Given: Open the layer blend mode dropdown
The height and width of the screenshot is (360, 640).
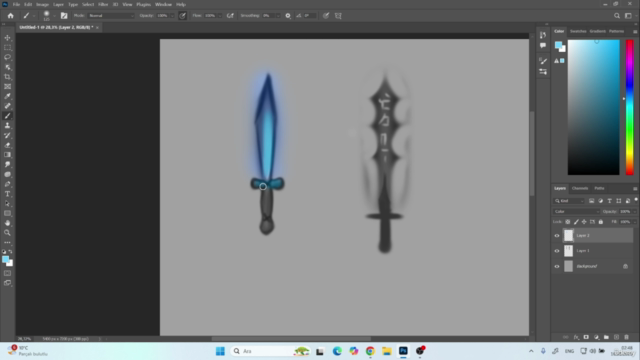Looking at the screenshot, I should point(576,211).
